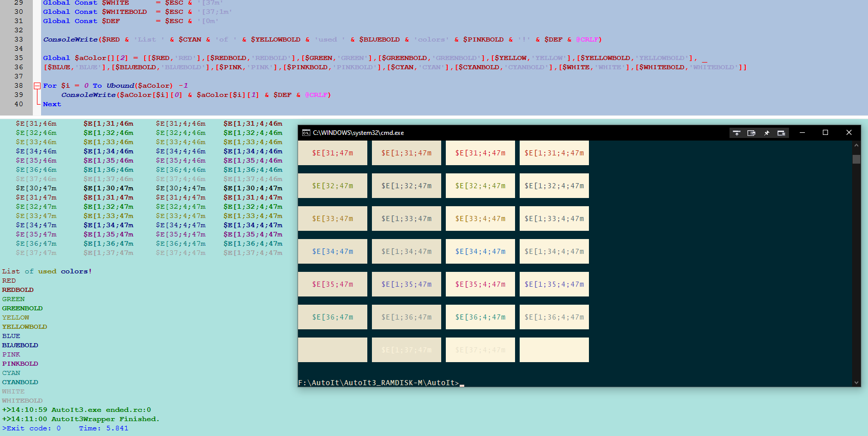The image size is (868, 436).
Task: Click the $E[1;34;47m cell in console
Action: coord(406,251)
